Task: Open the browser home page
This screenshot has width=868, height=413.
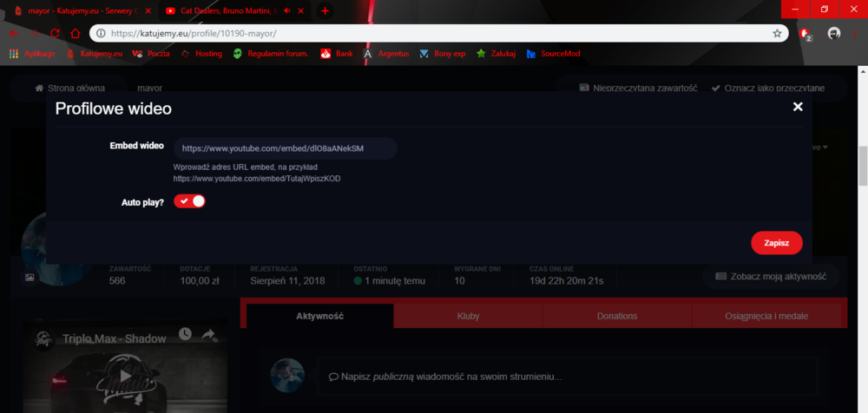Action: tap(76, 33)
